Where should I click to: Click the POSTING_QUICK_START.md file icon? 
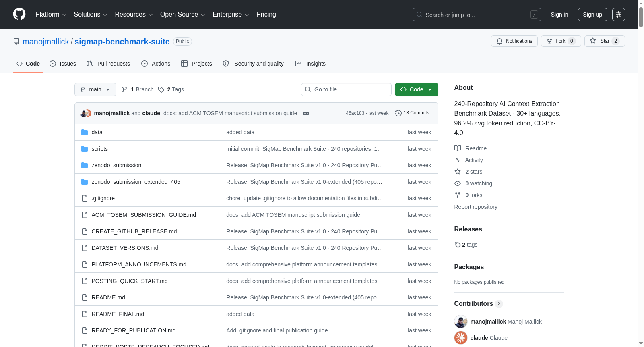click(85, 281)
